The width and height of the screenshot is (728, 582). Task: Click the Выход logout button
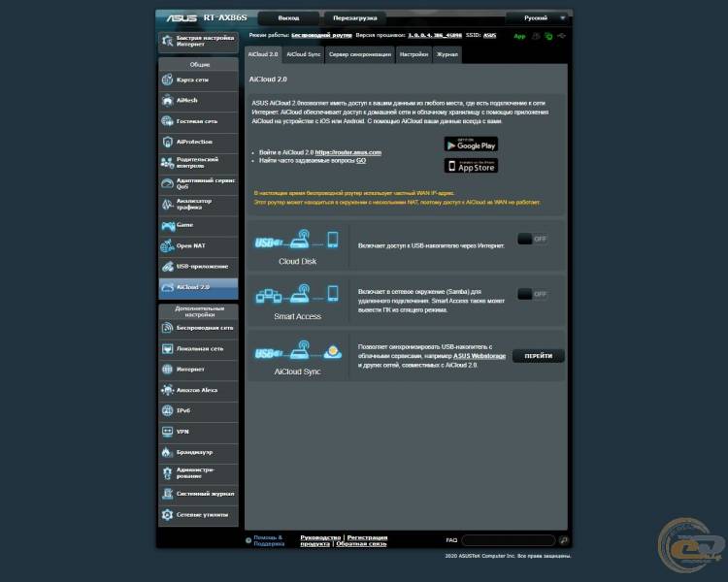pyautogui.click(x=288, y=18)
